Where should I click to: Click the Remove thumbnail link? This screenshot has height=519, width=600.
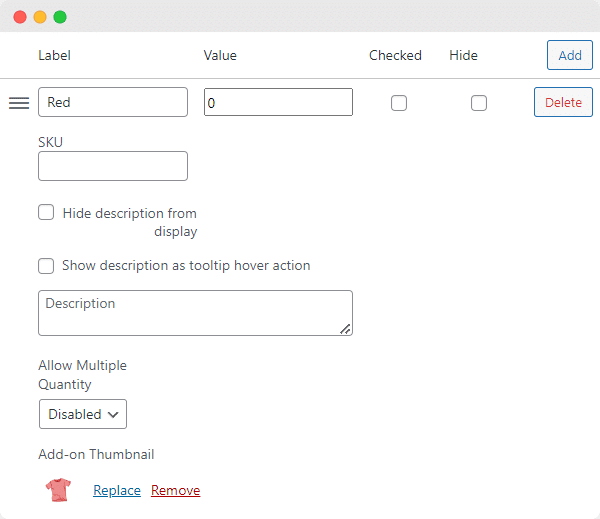176,490
